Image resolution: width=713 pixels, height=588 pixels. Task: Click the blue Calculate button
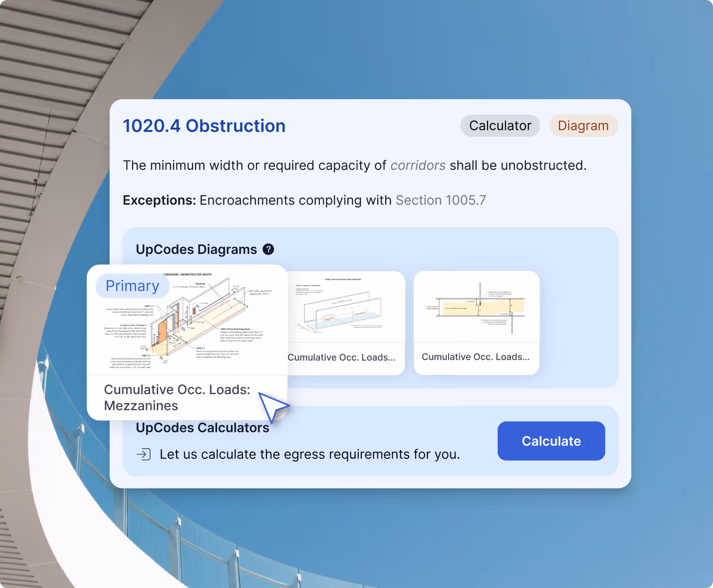[551, 441]
